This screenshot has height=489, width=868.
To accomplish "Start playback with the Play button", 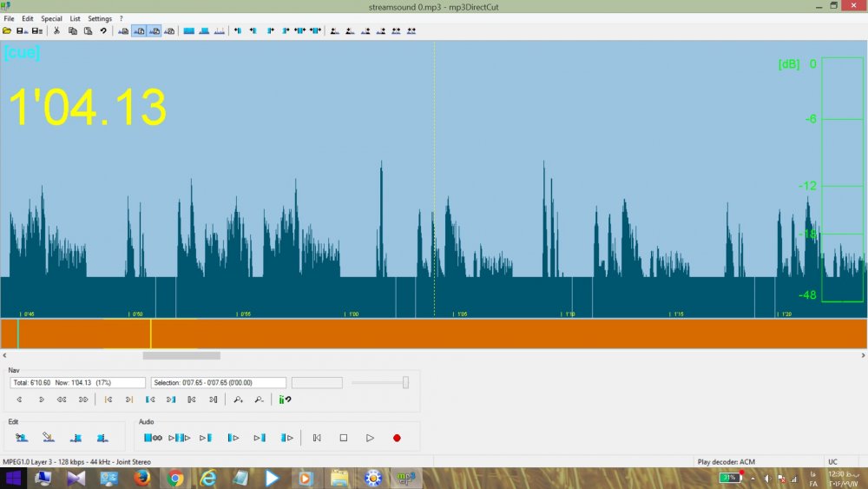I will click(x=370, y=438).
